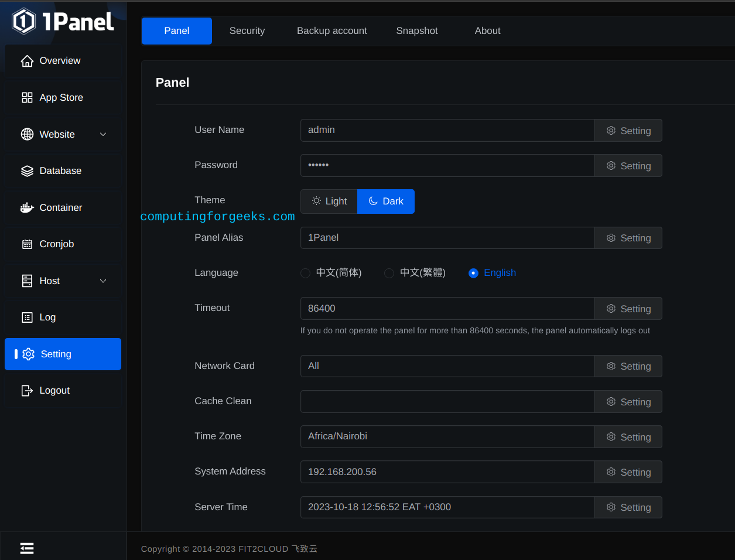The width and height of the screenshot is (735, 560).
Task: Click the Database stack icon
Action: [27, 170]
